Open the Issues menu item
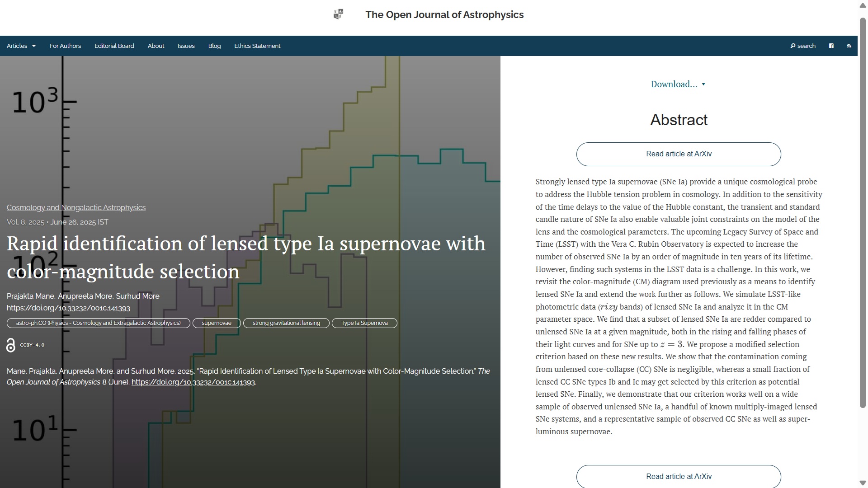This screenshot has width=868, height=488. (186, 46)
